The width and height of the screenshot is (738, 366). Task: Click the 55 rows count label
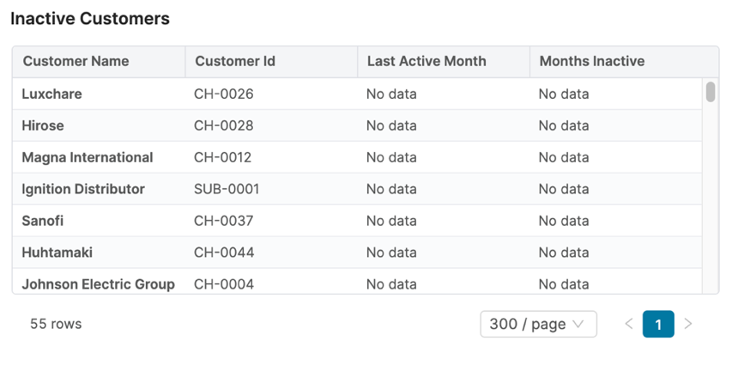click(x=56, y=324)
